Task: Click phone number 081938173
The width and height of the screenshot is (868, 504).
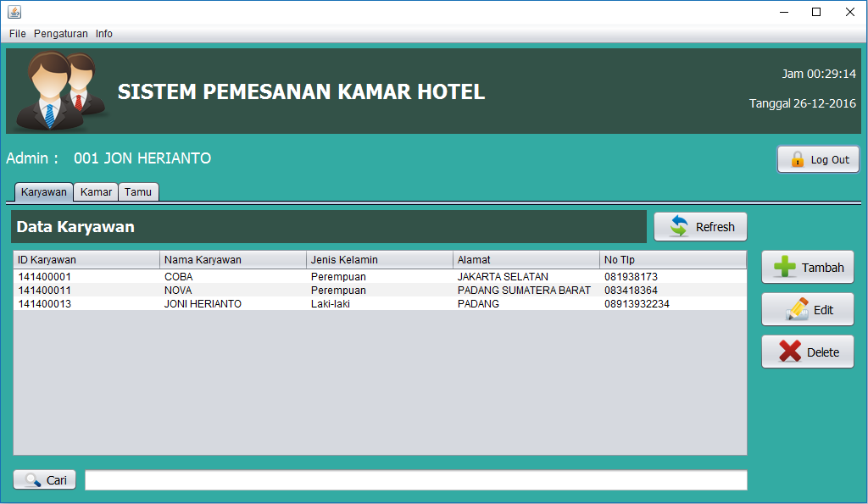Action: (631, 277)
